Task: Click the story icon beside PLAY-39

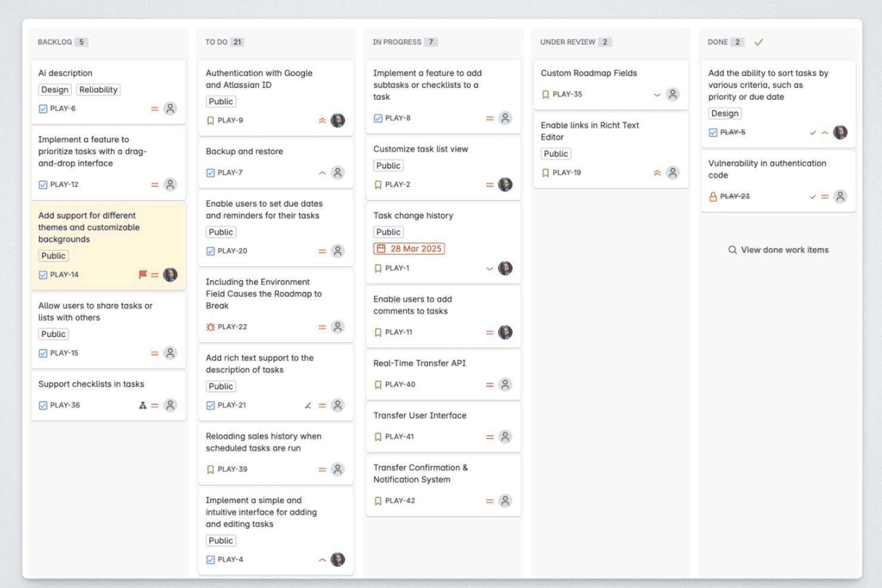Action: (210, 469)
